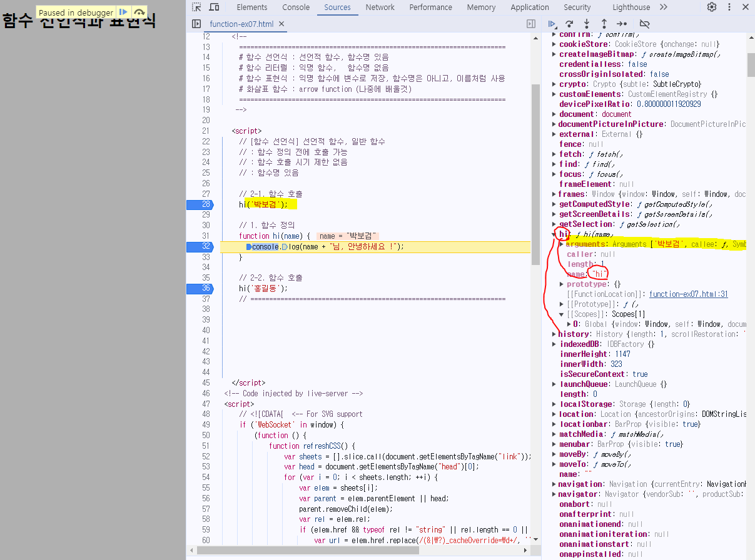Step over the next function call
The height and width of the screenshot is (560, 755).
click(x=569, y=24)
